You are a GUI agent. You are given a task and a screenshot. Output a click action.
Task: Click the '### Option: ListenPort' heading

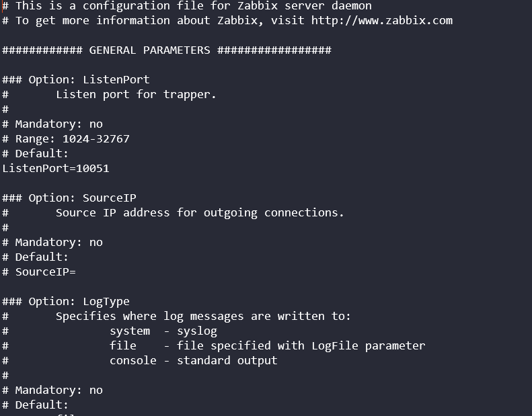pyautogui.click(x=76, y=79)
